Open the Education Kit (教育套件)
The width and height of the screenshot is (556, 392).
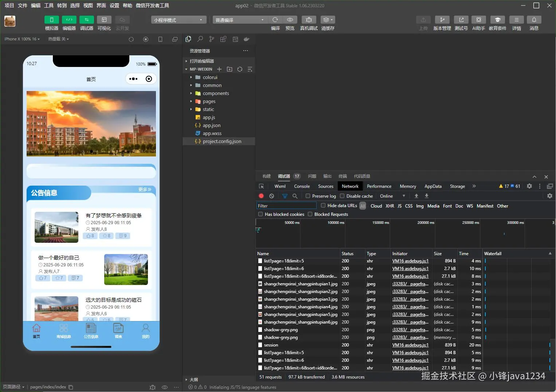(497, 20)
